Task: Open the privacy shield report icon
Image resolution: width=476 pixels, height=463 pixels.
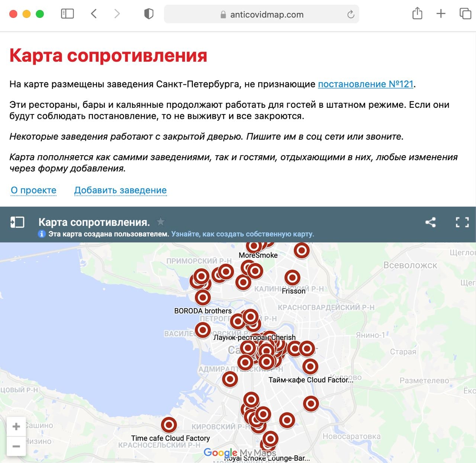Action: tap(149, 14)
